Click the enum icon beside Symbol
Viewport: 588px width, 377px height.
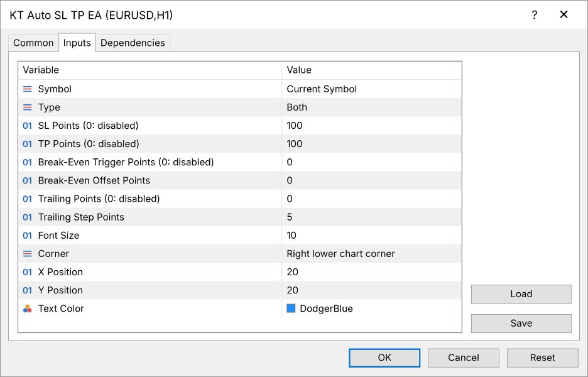coord(28,89)
